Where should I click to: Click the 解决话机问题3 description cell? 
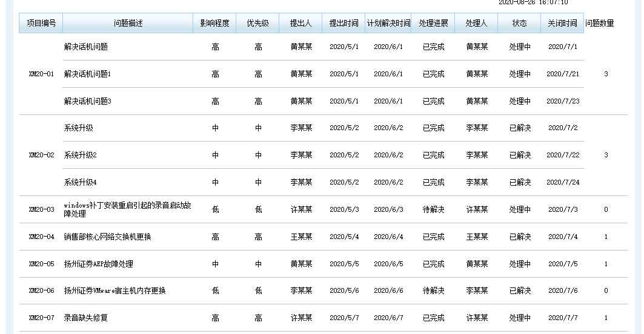click(x=87, y=101)
